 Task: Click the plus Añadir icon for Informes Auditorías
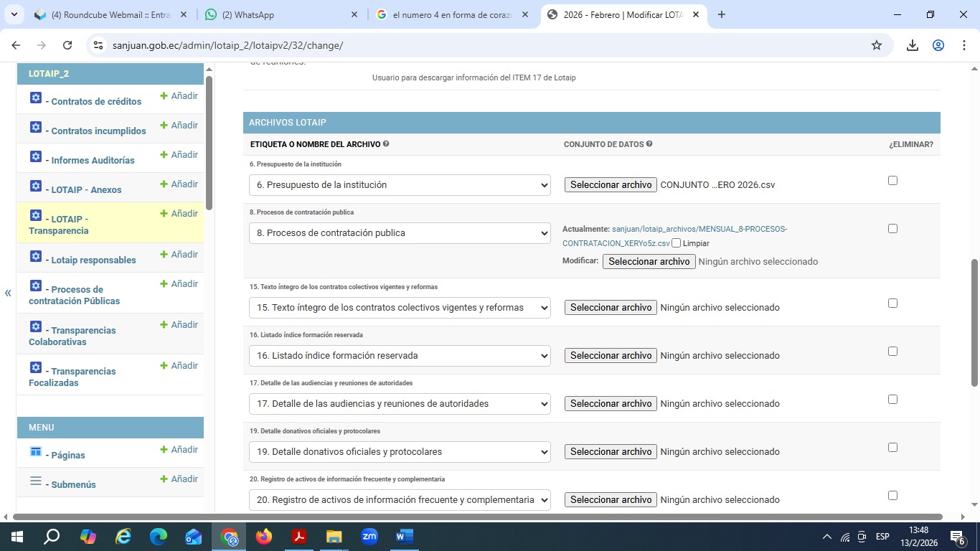[x=164, y=155]
